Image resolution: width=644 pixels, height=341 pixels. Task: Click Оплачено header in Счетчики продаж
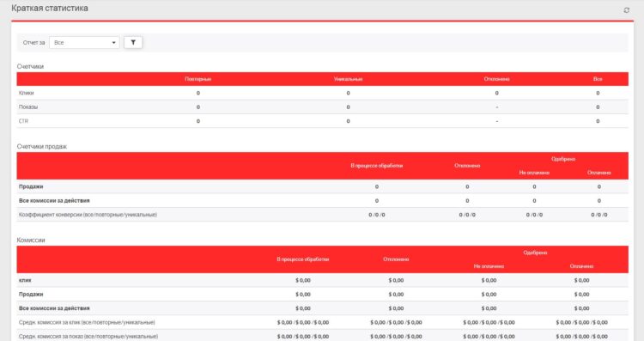pos(599,173)
